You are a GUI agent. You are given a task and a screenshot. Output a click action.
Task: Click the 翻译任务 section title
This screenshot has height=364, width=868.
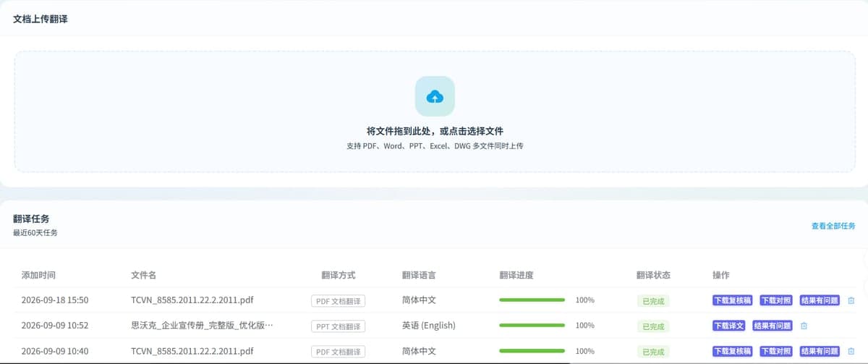31,219
